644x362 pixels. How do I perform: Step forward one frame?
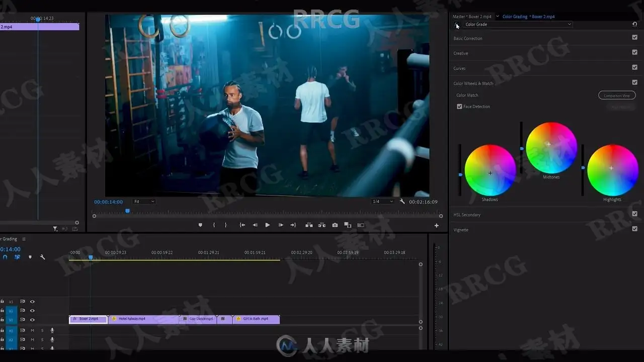281,225
